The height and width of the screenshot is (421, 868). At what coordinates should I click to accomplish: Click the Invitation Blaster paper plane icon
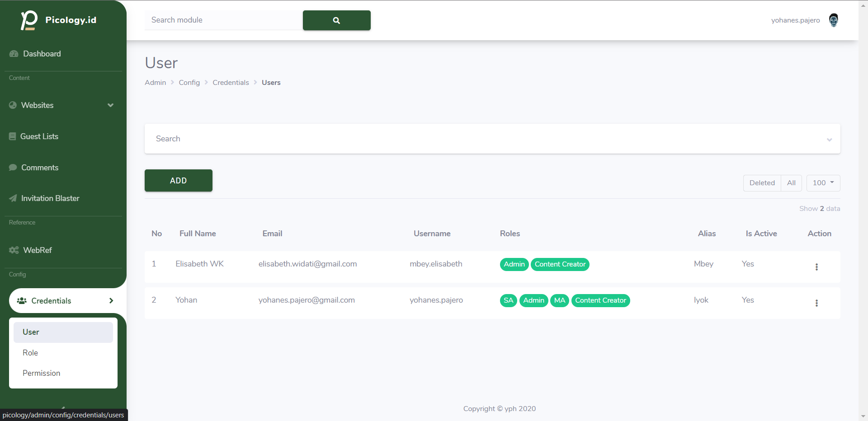point(13,198)
